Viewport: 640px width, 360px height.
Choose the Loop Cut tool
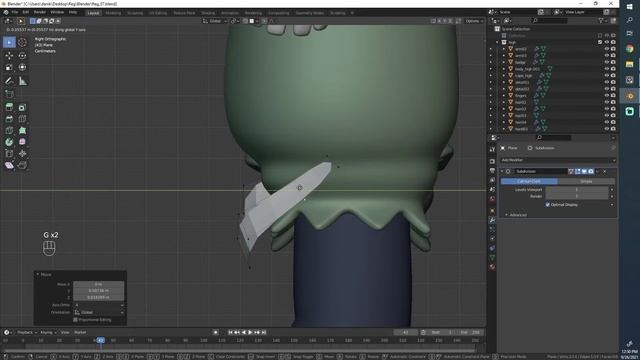pos(22,119)
